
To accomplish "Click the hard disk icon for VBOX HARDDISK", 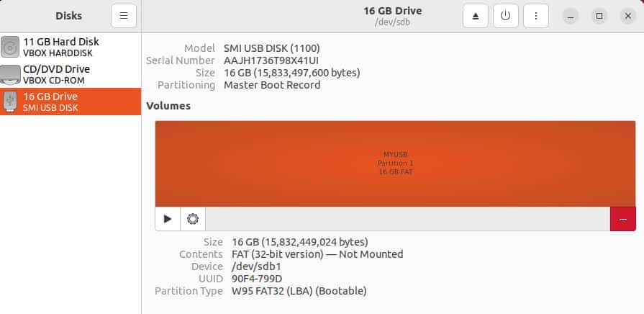I will 10,47.
